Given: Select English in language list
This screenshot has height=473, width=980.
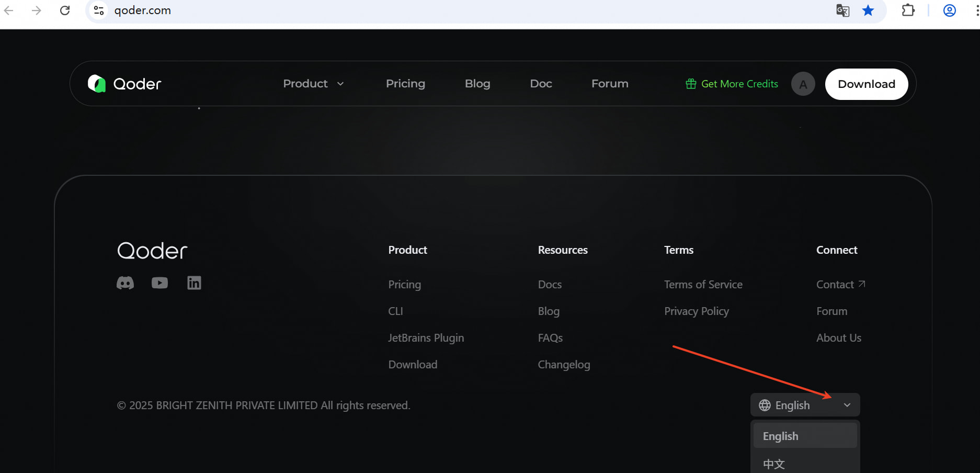Looking at the screenshot, I should pos(805,436).
